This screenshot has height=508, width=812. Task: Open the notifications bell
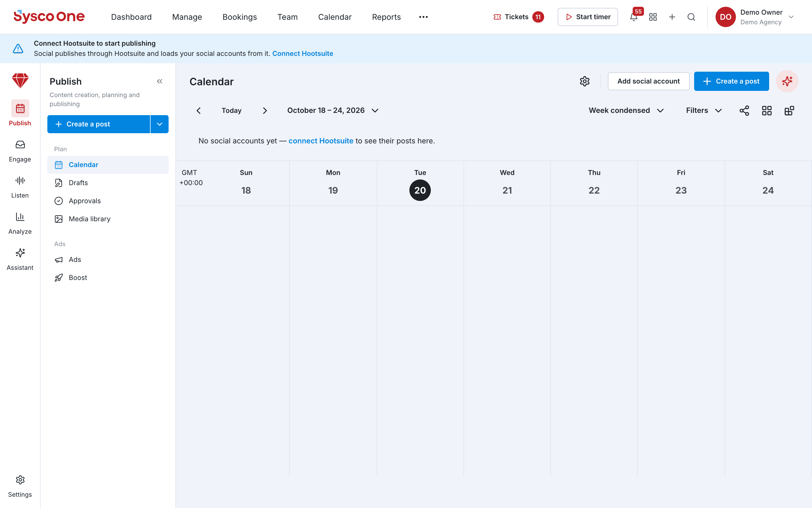(x=634, y=17)
